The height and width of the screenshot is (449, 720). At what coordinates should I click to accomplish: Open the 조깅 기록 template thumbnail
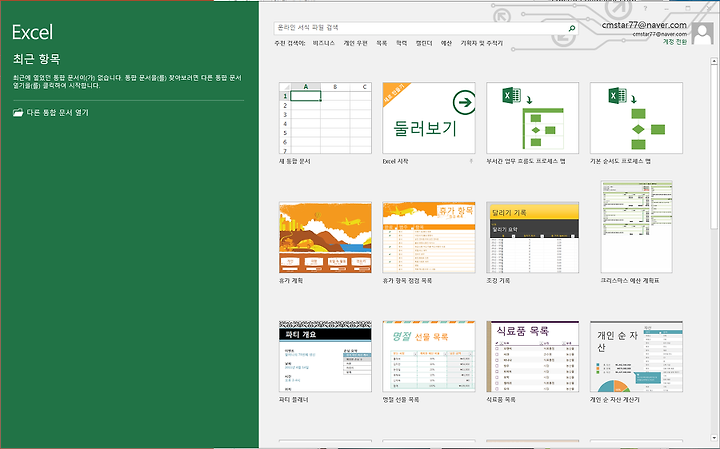click(533, 237)
